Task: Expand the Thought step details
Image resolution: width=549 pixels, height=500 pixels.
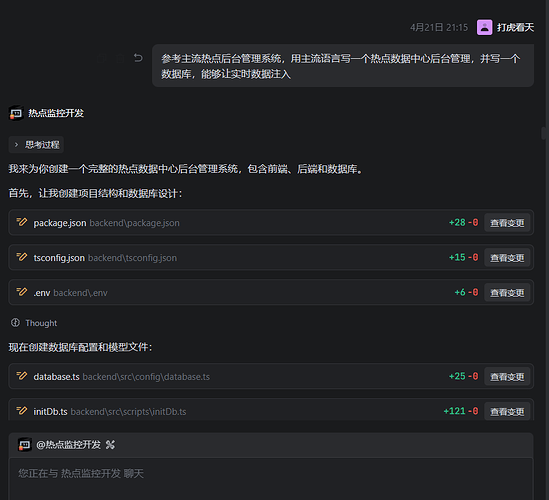Action: 34,323
